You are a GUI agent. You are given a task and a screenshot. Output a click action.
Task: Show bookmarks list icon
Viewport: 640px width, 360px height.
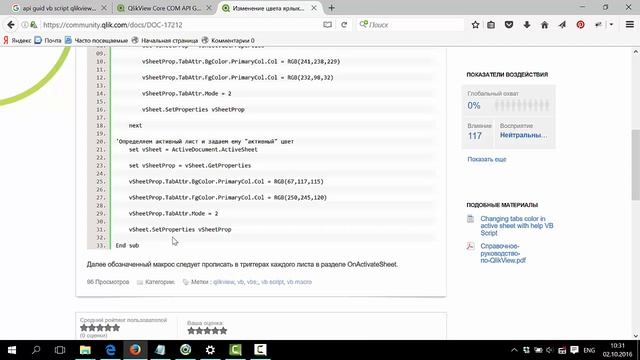coord(491,25)
